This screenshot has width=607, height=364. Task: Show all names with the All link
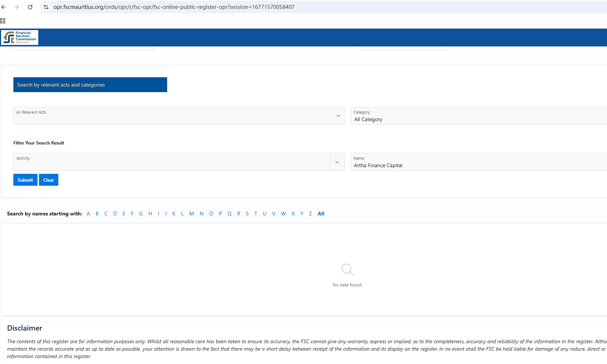[x=321, y=214]
